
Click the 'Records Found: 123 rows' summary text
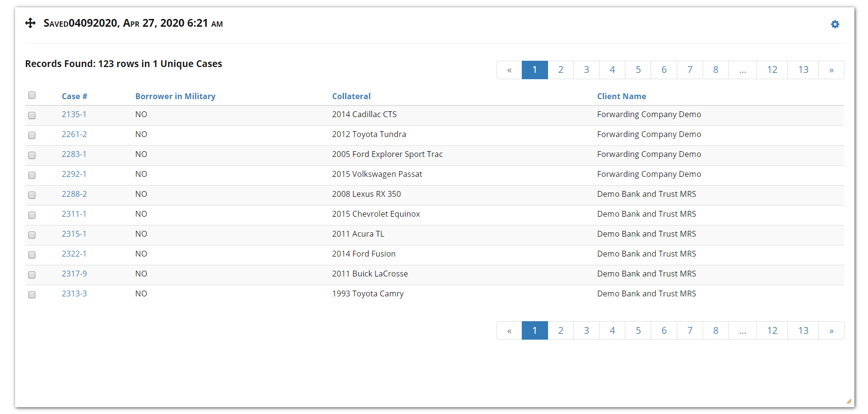(124, 64)
